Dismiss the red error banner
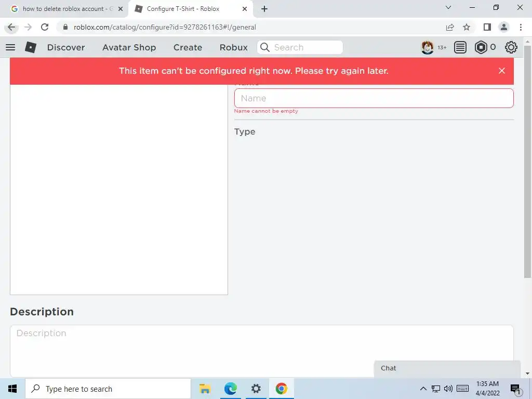Image resolution: width=532 pixels, height=399 pixels. [x=502, y=71]
